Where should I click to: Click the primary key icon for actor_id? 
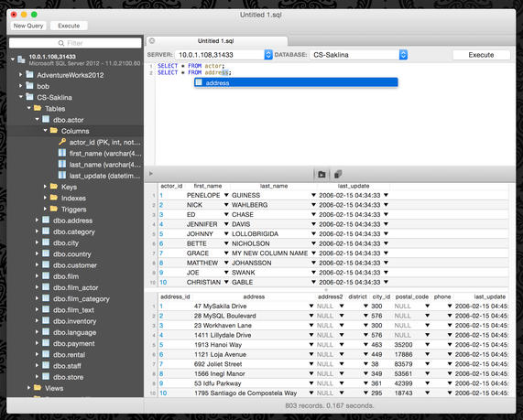62,142
